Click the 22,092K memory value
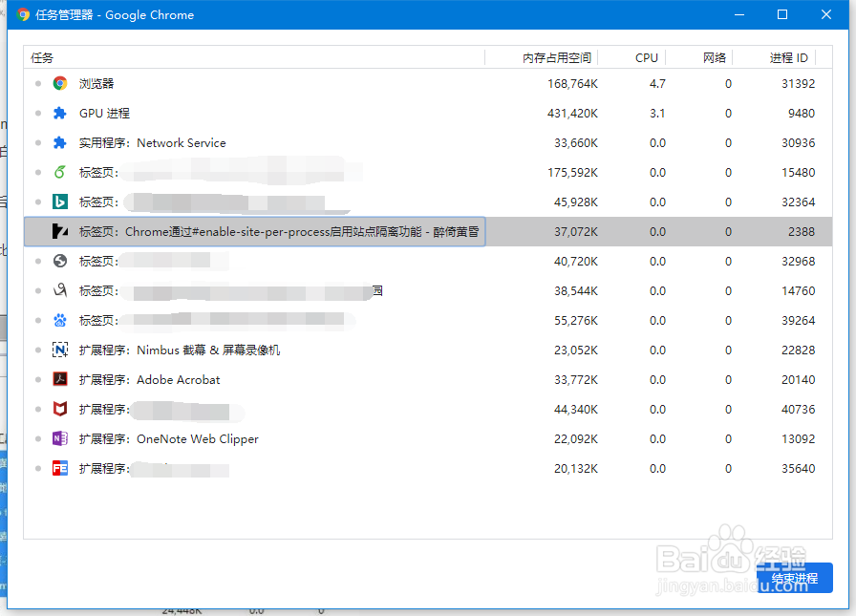Image resolution: width=856 pixels, height=616 pixels. click(x=576, y=439)
